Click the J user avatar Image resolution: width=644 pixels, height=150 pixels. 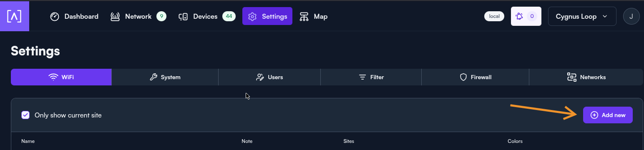pyautogui.click(x=631, y=16)
